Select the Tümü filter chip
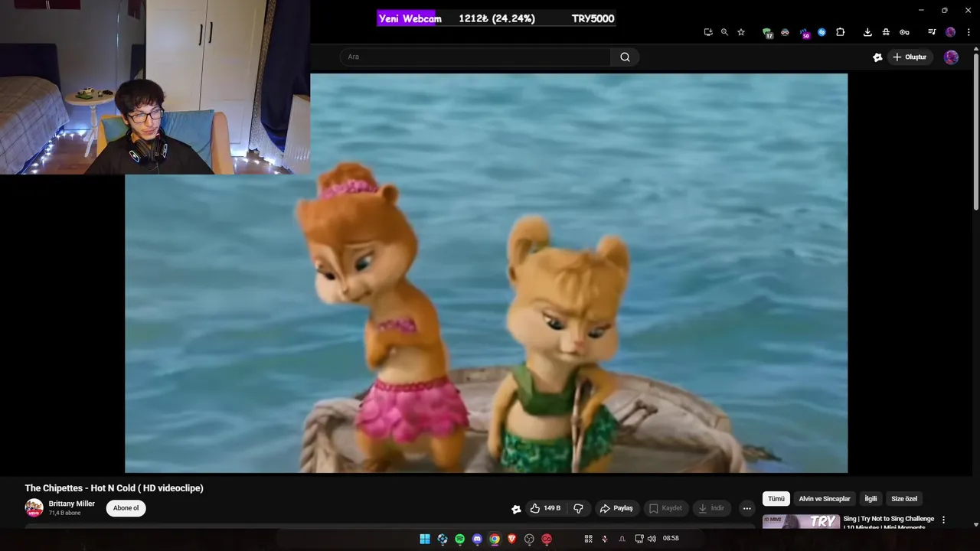This screenshot has height=551, width=980. (x=776, y=499)
